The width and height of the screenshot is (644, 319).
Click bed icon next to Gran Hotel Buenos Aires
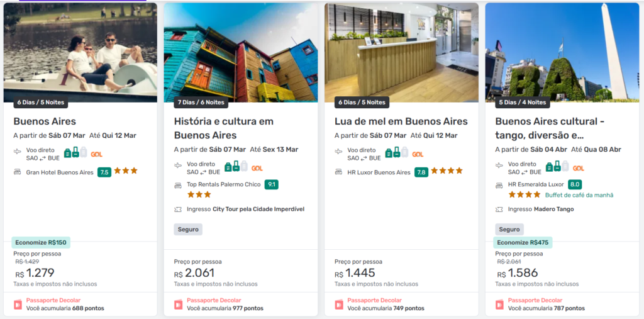click(17, 172)
